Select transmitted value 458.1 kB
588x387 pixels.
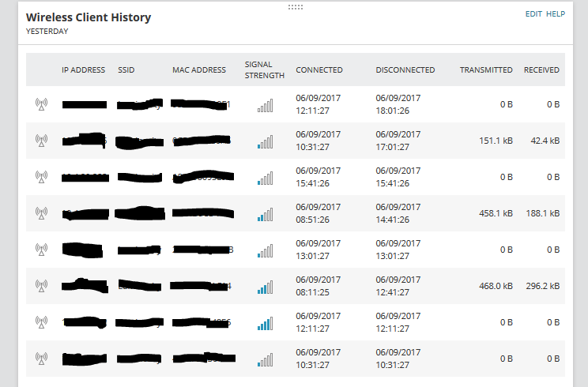(x=496, y=213)
